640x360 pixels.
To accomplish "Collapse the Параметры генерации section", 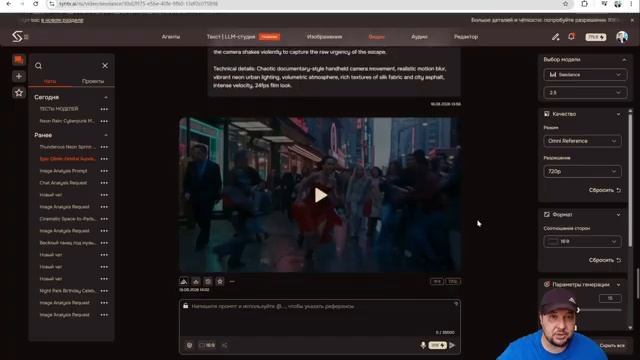I will click(619, 285).
